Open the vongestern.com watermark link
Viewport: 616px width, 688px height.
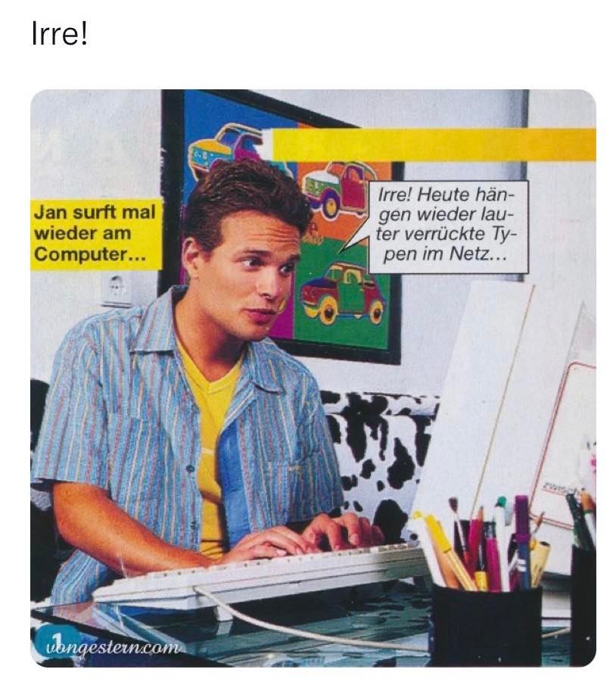(114, 647)
